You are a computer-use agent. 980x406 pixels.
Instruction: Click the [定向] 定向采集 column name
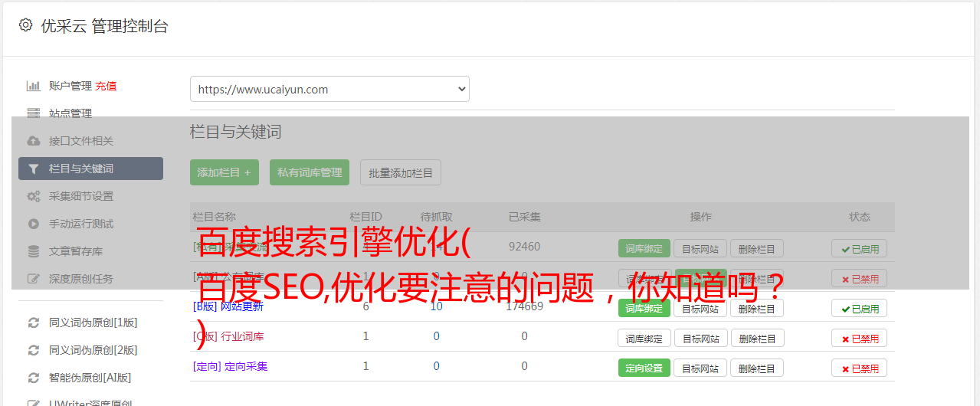coord(231,366)
